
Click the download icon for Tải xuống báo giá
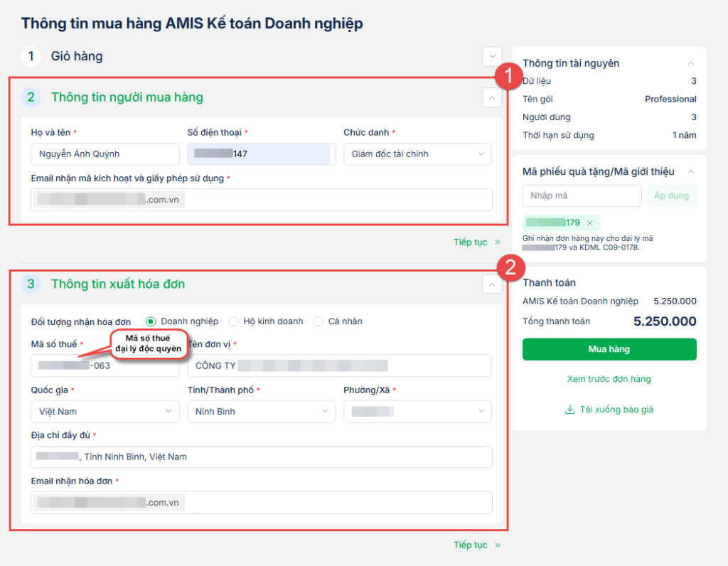(x=569, y=410)
